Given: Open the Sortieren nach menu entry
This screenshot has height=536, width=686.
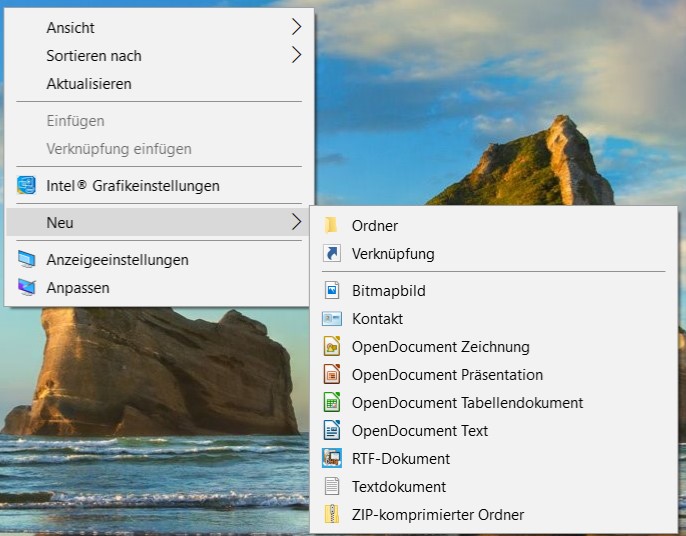Looking at the screenshot, I should click(159, 56).
